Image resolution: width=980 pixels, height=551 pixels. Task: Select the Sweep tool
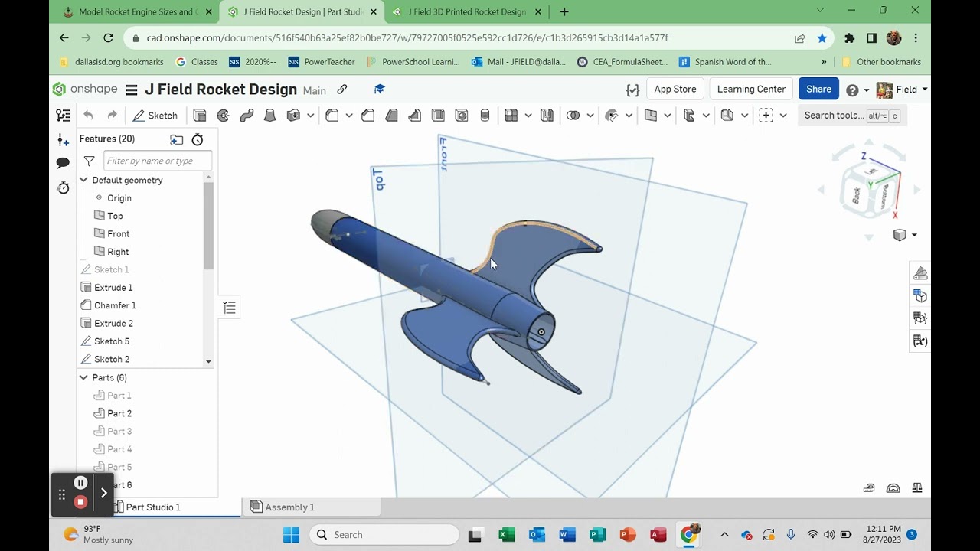(247, 116)
